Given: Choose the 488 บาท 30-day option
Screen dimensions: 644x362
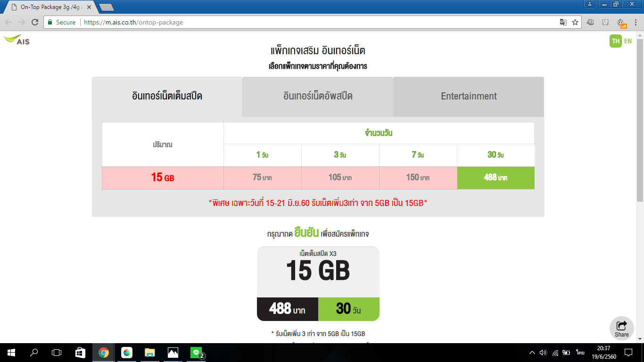Looking at the screenshot, I should coord(496,178).
